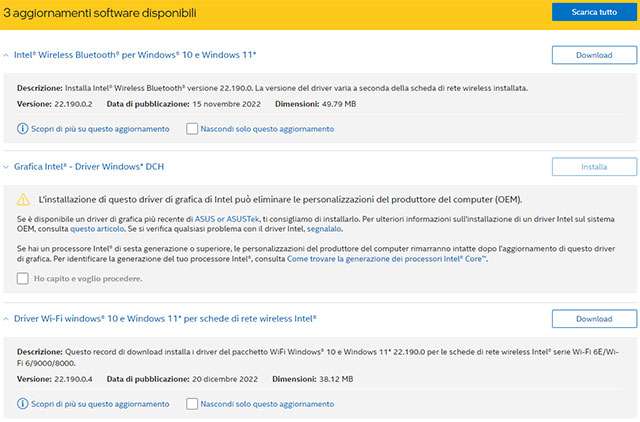640x422 pixels.
Task: Toggle the Grafica Intel section chevron
Action: pyautogui.click(x=6, y=167)
